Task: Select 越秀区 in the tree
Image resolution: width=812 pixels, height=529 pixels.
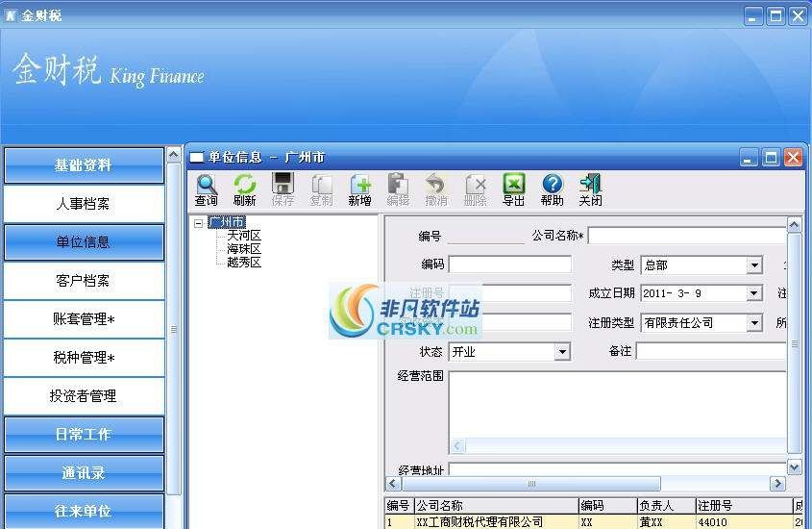Action: click(x=243, y=263)
